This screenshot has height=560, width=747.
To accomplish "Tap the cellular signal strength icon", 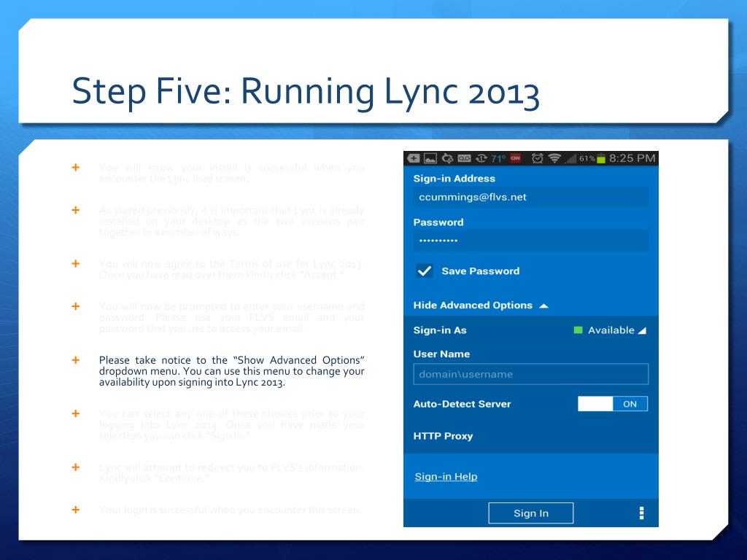I will pyautogui.click(x=570, y=158).
